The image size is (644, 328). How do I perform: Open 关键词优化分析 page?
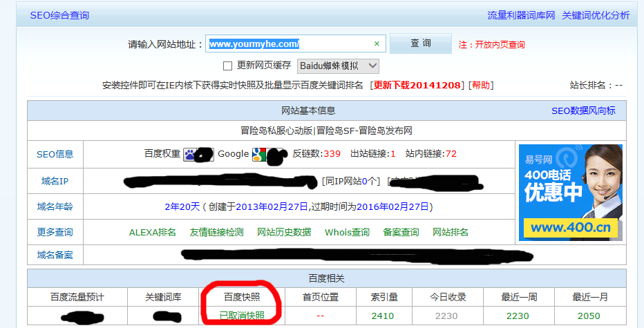596,15
